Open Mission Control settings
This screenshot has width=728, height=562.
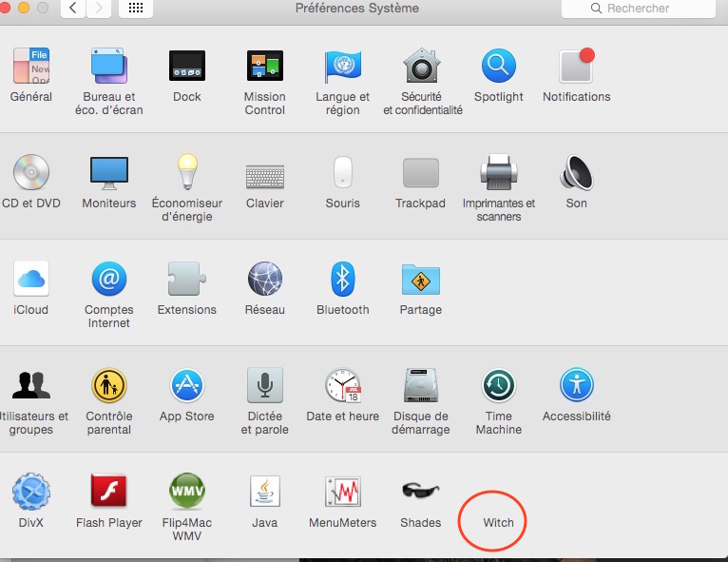coord(264,67)
